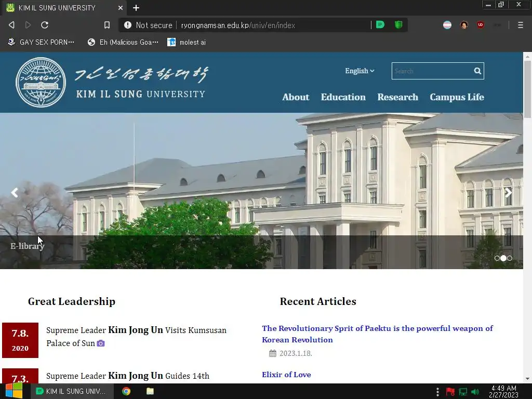This screenshot has width=532, height=399.
Task: Click the calendar icon by 2023.1.18
Action: [x=273, y=353]
